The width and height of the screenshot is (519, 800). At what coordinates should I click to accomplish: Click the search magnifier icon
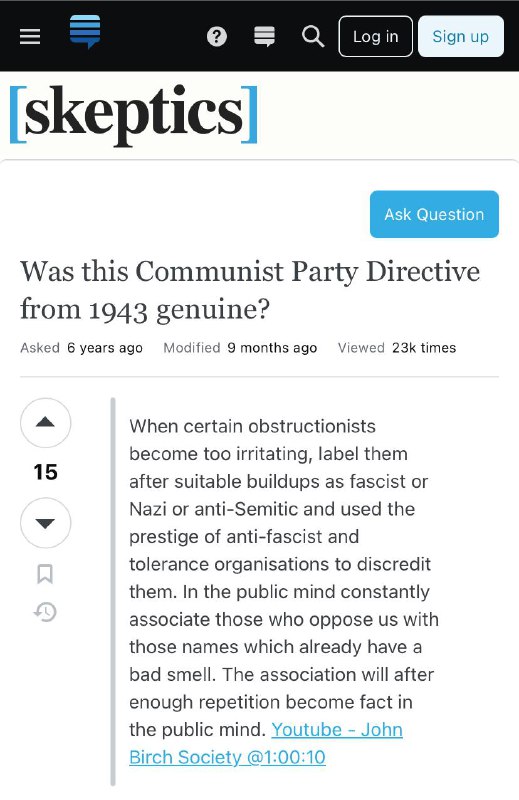tap(313, 37)
